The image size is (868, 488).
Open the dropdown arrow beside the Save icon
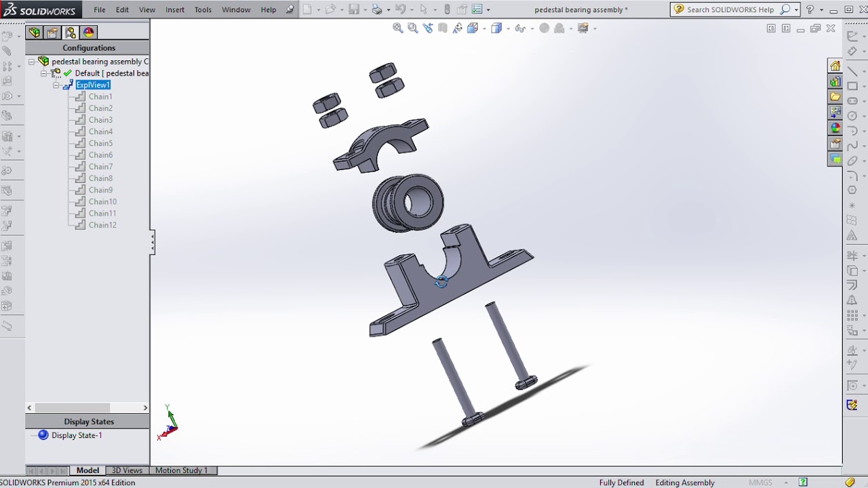pos(364,10)
